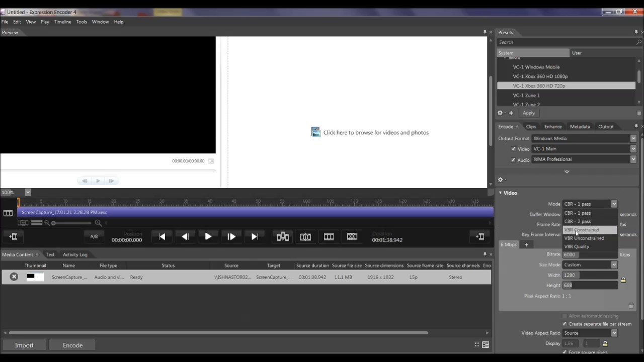Click the list view icon at Media Content bottom
Viewport: 644px width, 362px height.
486,345
